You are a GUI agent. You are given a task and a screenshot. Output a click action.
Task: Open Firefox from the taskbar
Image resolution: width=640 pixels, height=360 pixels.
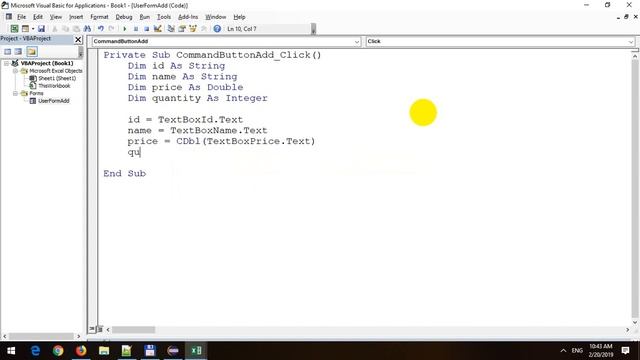click(x=81, y=351)
